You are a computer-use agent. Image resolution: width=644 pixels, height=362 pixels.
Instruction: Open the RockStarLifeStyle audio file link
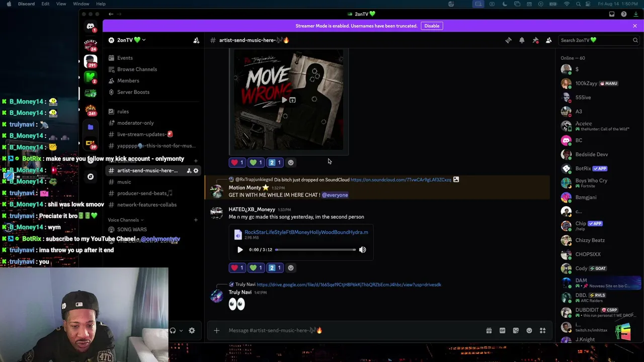pyautogui.click(x=306, y=232)
